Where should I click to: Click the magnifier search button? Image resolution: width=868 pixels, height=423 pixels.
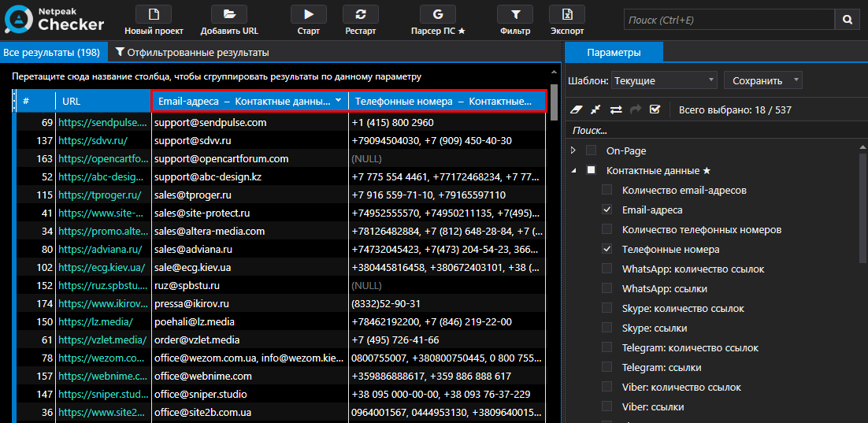coord(848,20)
